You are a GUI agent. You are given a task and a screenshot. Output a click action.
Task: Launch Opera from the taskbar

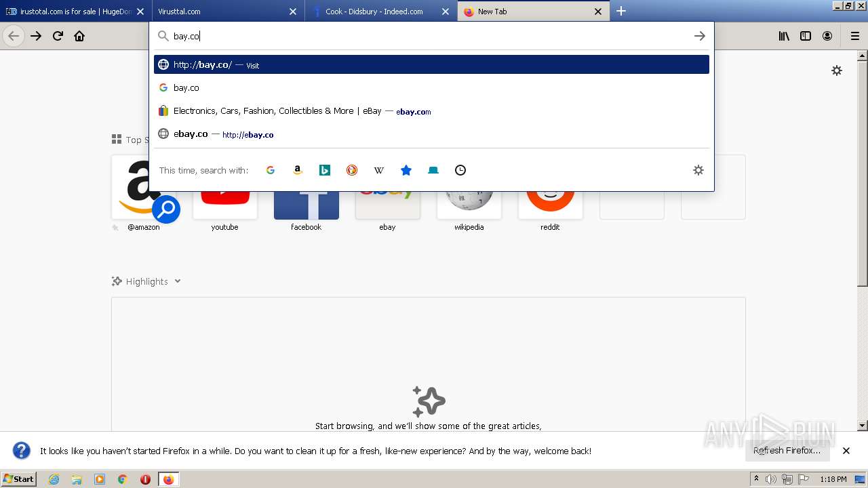click(x=145, y=479)
